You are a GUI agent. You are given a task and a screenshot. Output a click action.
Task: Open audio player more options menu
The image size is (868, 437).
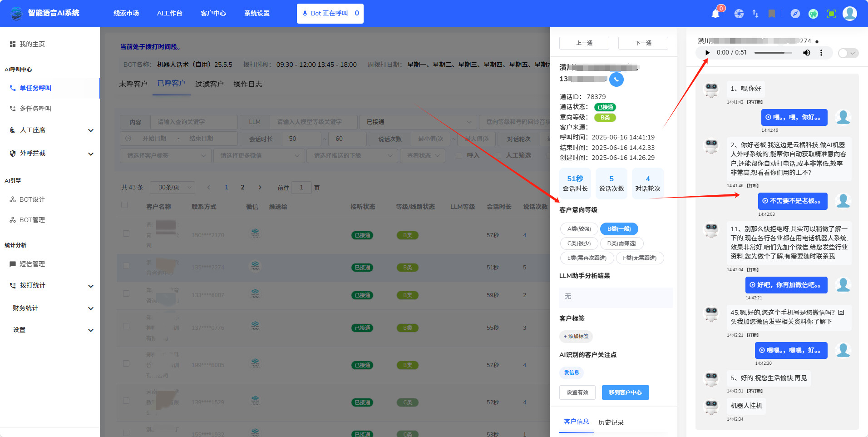tap(821, 53)
